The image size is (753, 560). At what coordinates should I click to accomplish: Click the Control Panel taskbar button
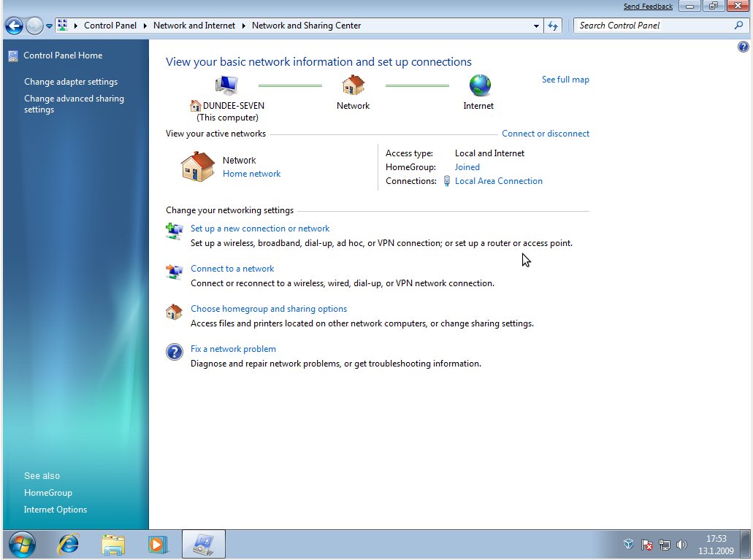coord(204,544)
